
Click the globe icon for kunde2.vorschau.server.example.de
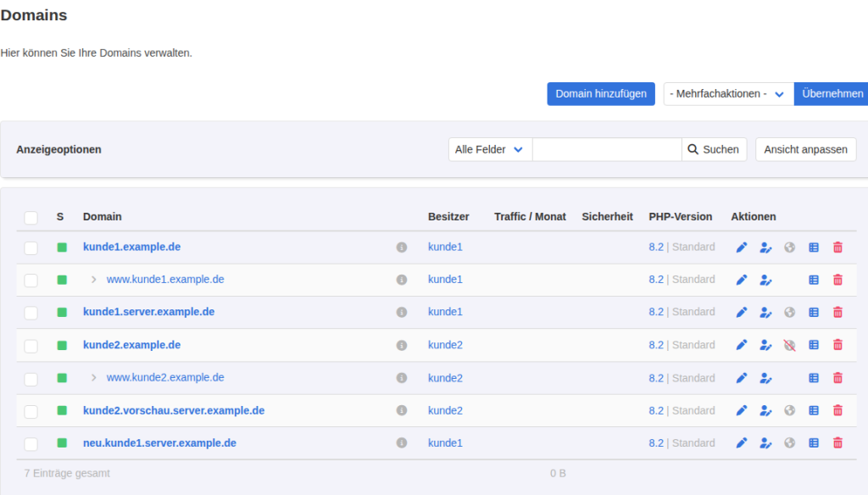tap(789, 410)
